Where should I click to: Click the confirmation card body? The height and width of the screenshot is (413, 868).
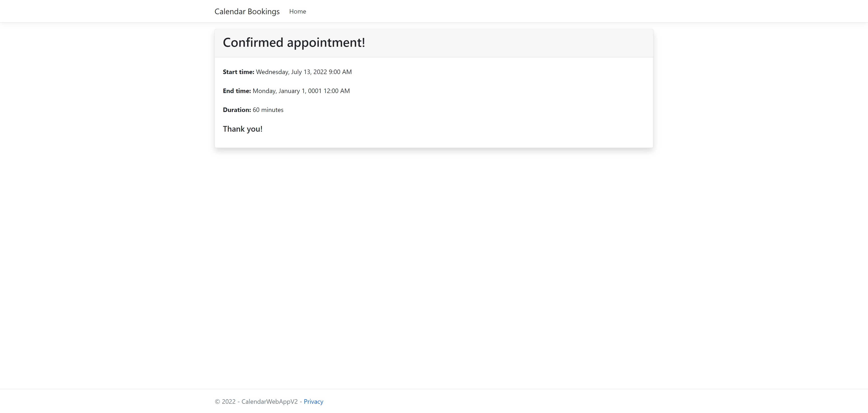coord(505,101)
